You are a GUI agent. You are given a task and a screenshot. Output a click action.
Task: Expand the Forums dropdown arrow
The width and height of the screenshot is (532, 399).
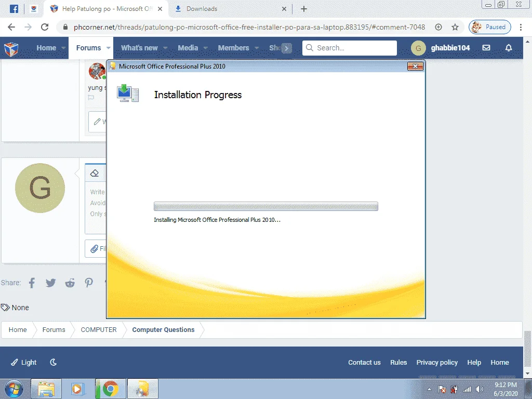pos(109,48)
